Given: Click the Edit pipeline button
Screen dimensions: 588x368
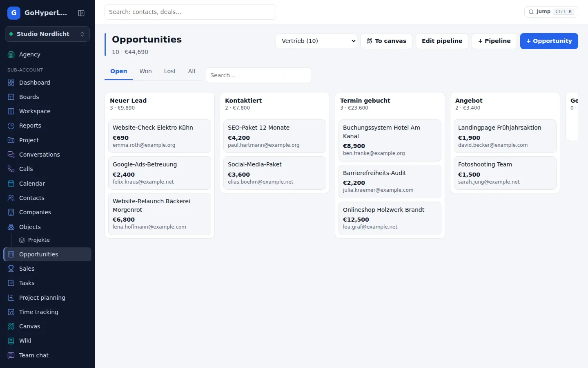Looking at the screenshot, I should tap(442, 41).
